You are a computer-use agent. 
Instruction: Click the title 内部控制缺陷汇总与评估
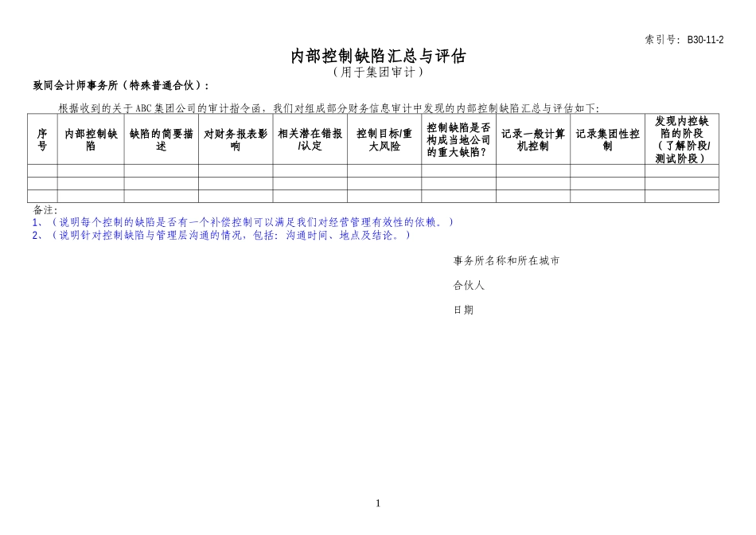[x=377, y=56]
